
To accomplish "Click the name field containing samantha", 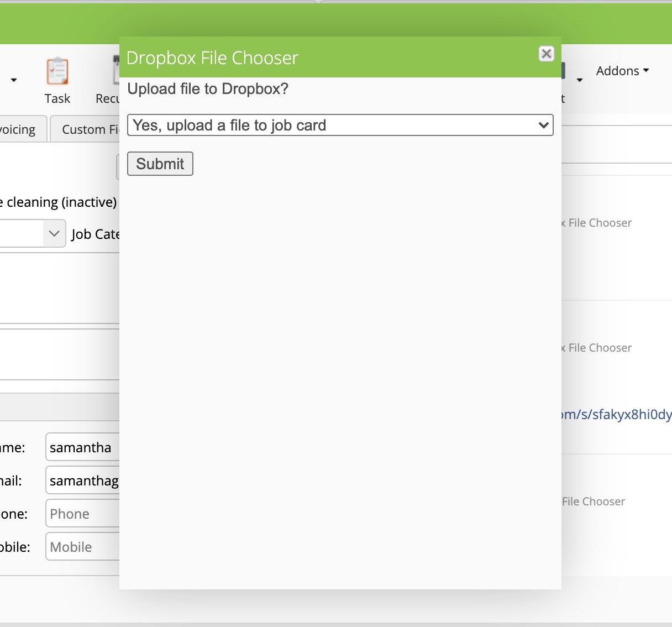I will pyautogui.click(x=83, y=447).
